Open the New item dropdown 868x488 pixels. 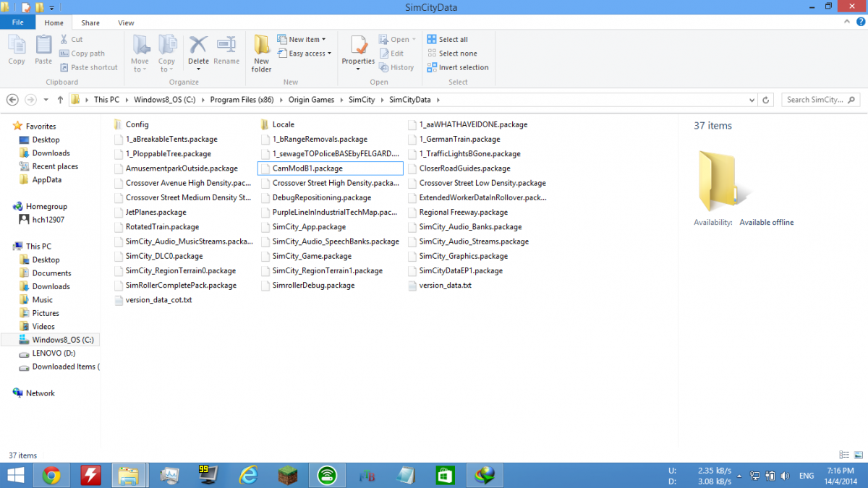301,40
